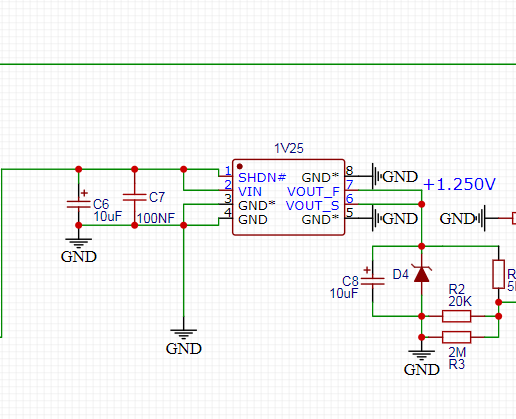The image size is (516, 419).
Task: Click the SHDN# pin label
Action: 262,178
